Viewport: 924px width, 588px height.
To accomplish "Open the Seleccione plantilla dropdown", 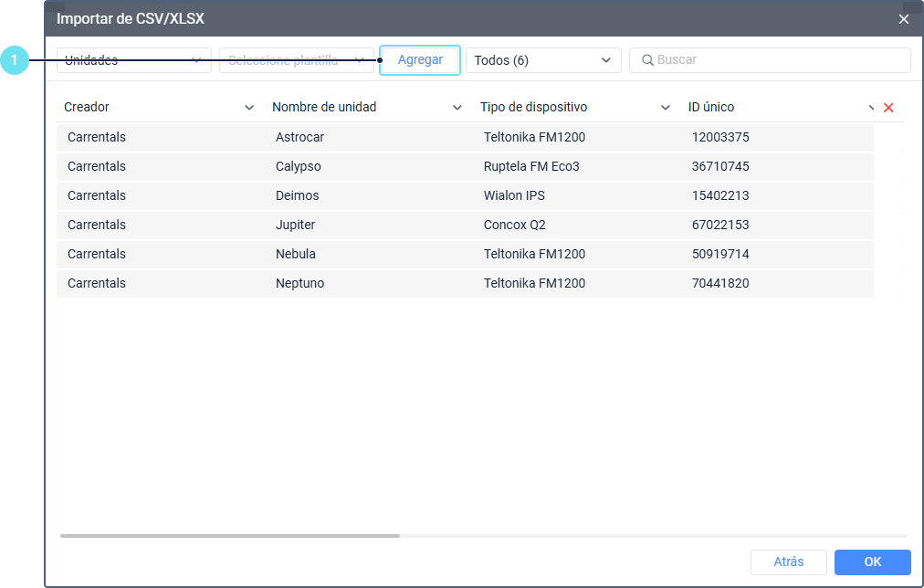I will pos(297,60).
